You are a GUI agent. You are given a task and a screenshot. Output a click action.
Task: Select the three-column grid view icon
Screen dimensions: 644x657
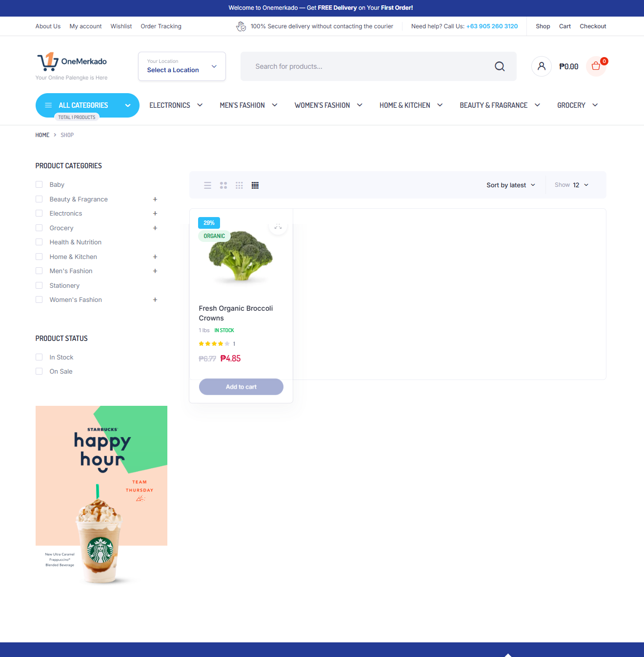point(239,185)
